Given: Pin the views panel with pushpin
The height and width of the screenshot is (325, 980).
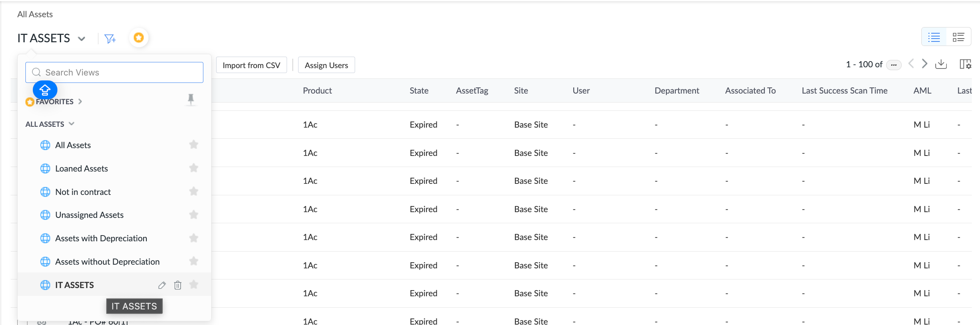Looking at the screenshot, I should click(x=191, y=99).
